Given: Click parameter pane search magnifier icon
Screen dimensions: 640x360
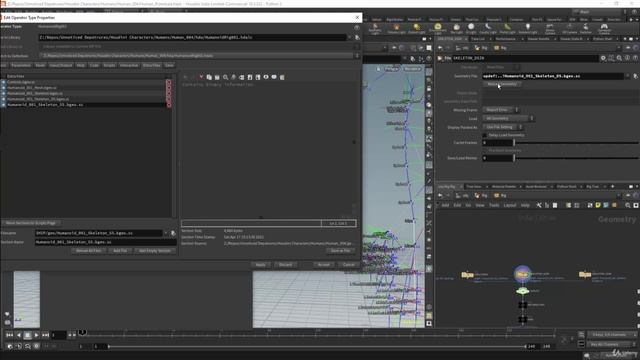Looking at the screenshot, I should pos(619,58).
